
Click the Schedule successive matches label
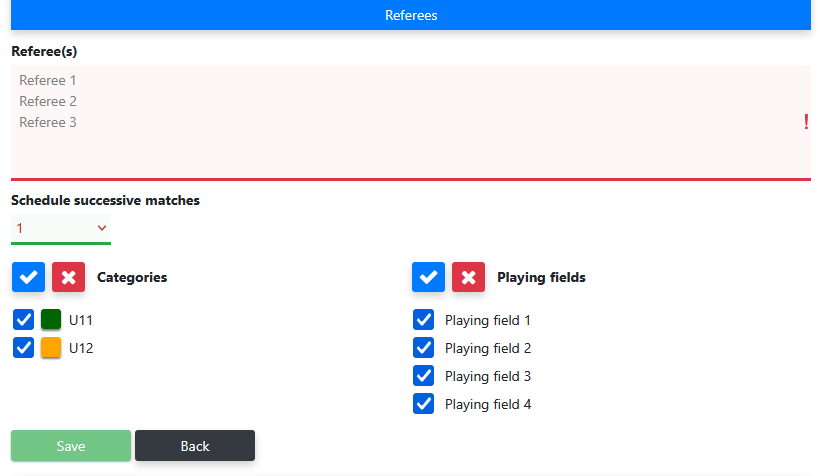pos(105,200)
